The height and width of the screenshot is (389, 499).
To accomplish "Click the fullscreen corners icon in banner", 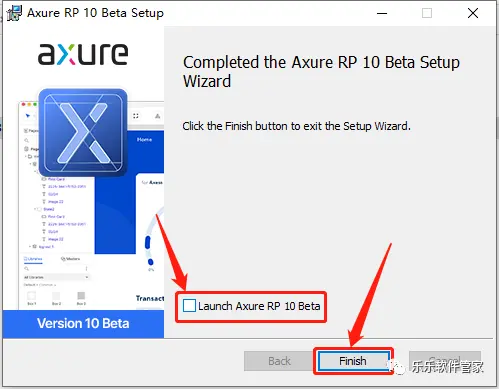I will click(136, 116).
